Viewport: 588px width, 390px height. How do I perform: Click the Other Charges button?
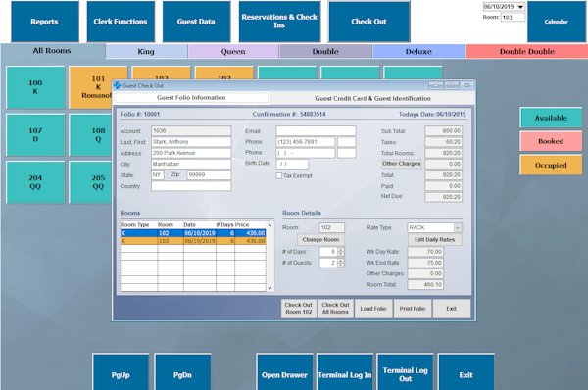click(401, 164)
